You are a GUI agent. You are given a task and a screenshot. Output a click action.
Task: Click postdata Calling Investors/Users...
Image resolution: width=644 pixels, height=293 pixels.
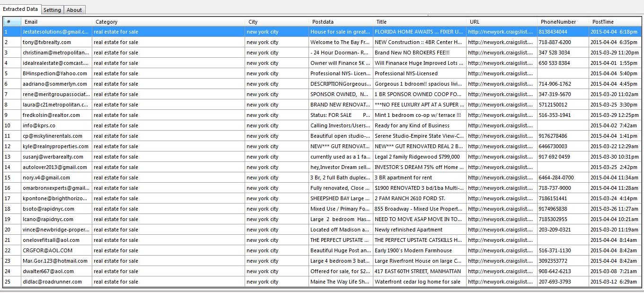341,125
